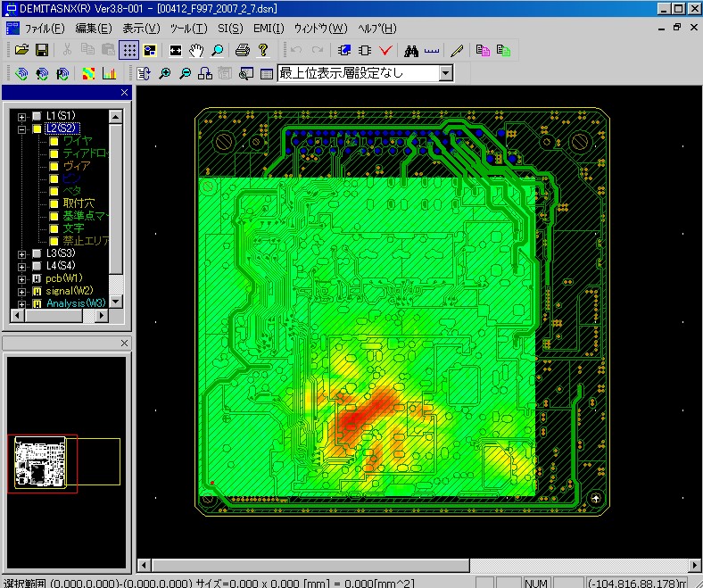Select the hand pan tool

tap(197, 50)
